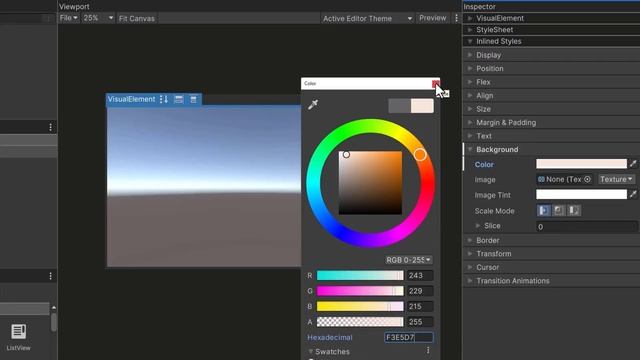
Task: Click the Hexadecimal input field
Action: pos(409,337)
